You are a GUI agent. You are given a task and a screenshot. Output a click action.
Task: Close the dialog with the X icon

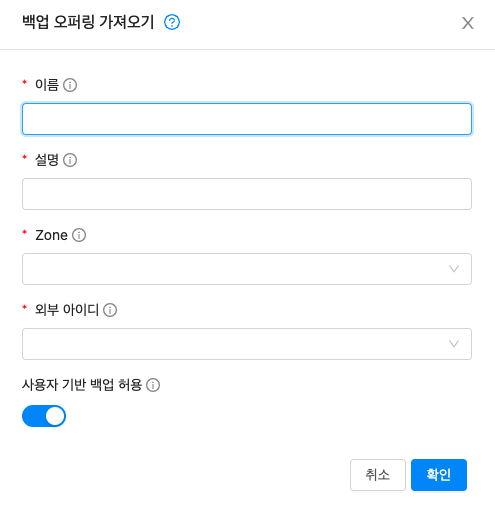[x=468, y=23]
